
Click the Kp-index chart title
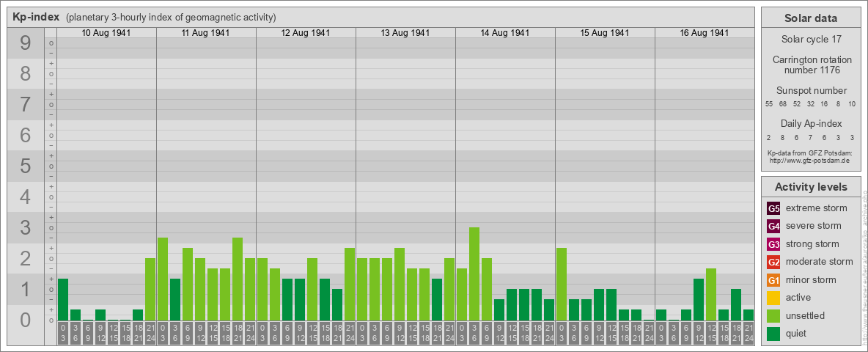(x=36, y=18)
